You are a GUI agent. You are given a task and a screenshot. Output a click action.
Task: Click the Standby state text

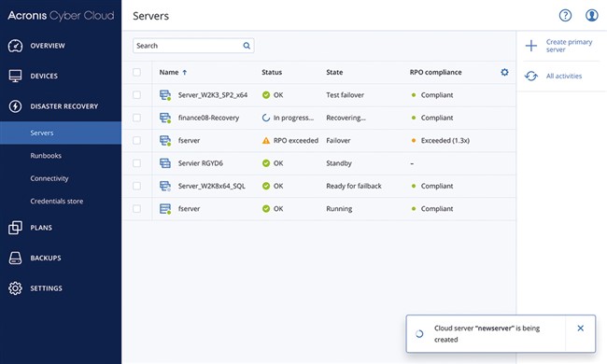tap(339, 163)
